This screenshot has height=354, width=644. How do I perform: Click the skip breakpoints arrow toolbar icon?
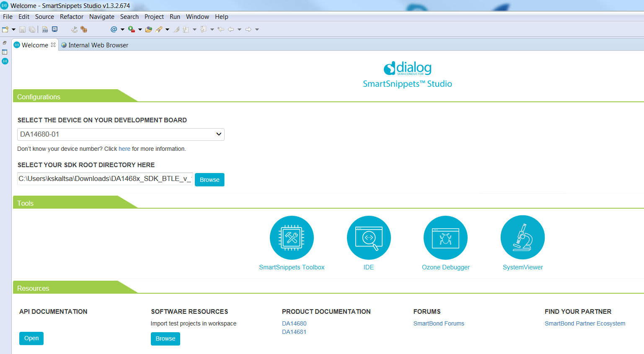click(x=74, y=29)
